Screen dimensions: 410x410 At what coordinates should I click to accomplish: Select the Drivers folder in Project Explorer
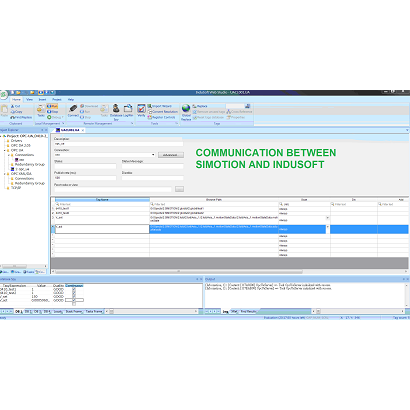coord(16,141)
